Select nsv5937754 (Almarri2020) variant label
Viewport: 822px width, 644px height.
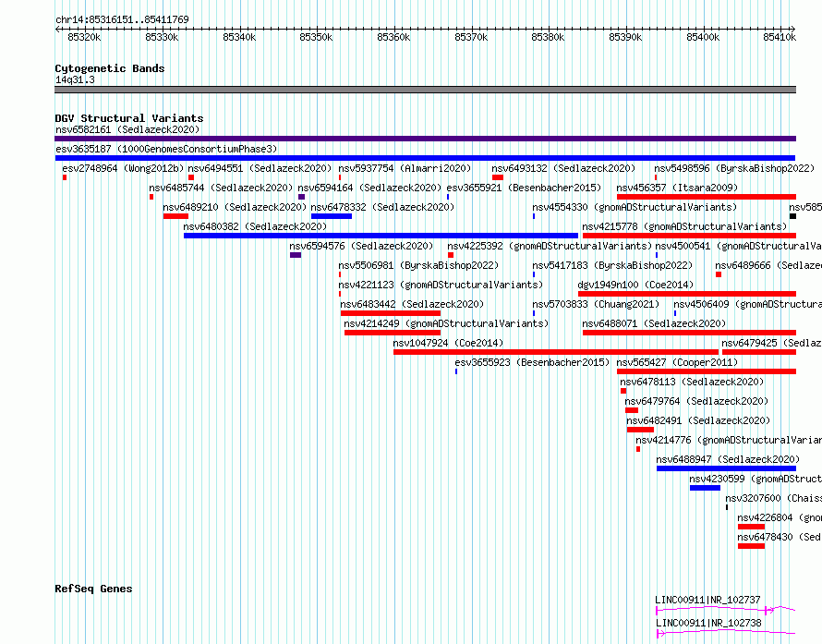click(405, 168)
